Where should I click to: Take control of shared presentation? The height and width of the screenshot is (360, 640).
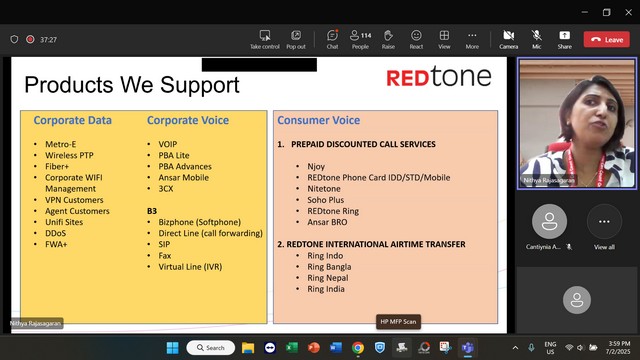[265, 40]
